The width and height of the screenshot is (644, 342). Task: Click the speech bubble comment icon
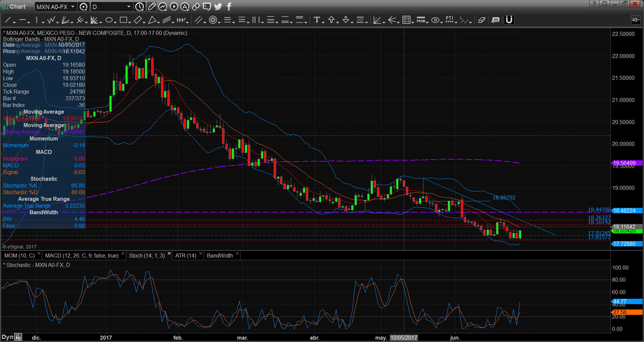click(x=207, y=7)
